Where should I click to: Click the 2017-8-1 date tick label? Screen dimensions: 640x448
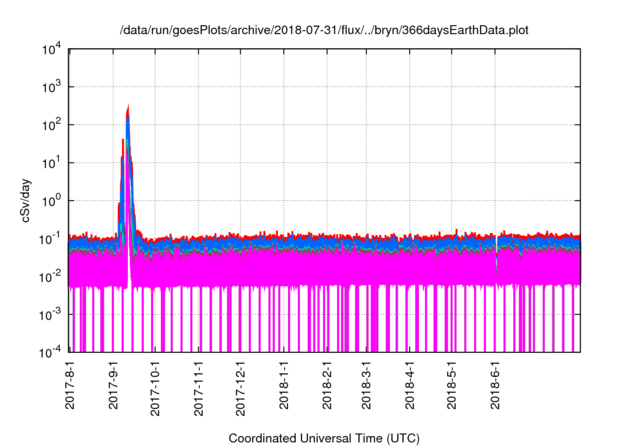[x=71, y=385]
